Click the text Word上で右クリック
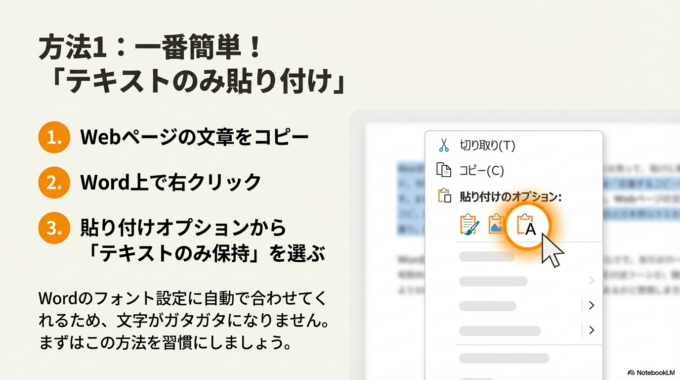Image resolution: width=680 pixels, height=380 pixels. [170, 182]
